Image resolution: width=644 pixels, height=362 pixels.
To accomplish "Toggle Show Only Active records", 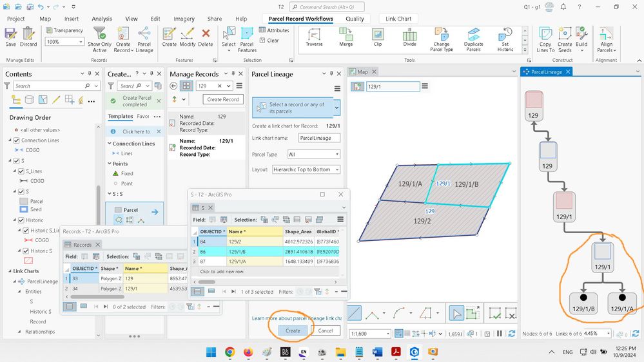I will pyautogui.click(x=99, y=40).
